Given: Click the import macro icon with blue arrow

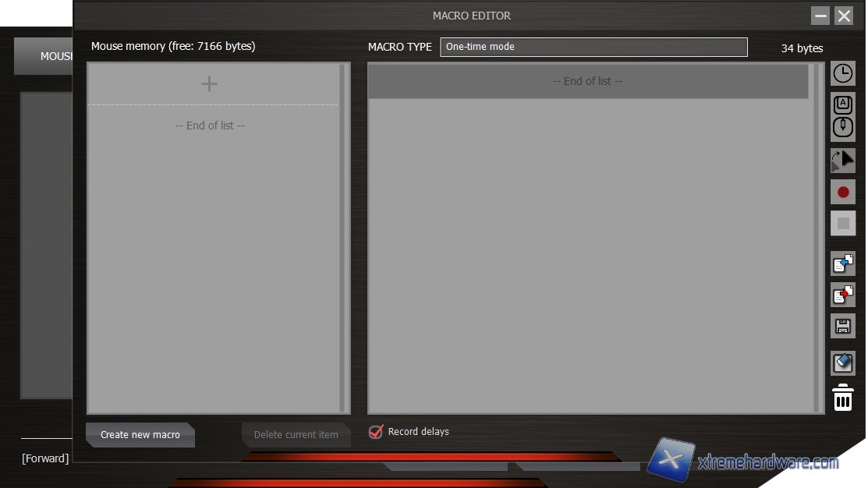Looking at the screenshot, I should point(842,263).
